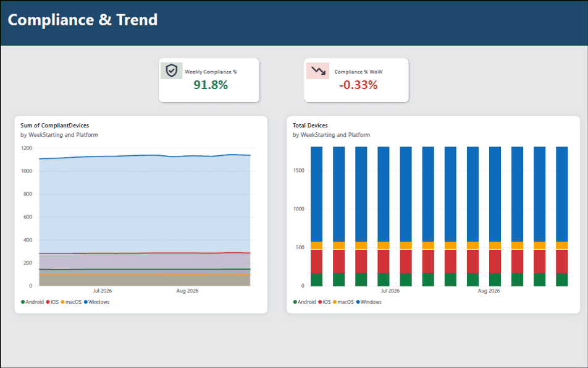588x368 pixels.
Task: Click the Weekly Compliance % label
Action: tap(211, 72)
